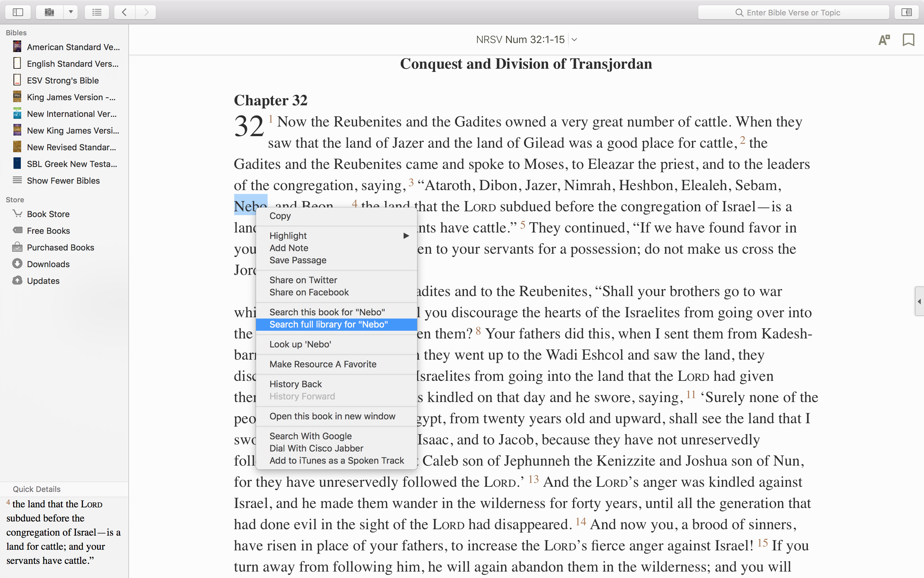Choose Search this book for "Nebo"
This screenshot has height=578, width=924.
click(x=336, y=312)
